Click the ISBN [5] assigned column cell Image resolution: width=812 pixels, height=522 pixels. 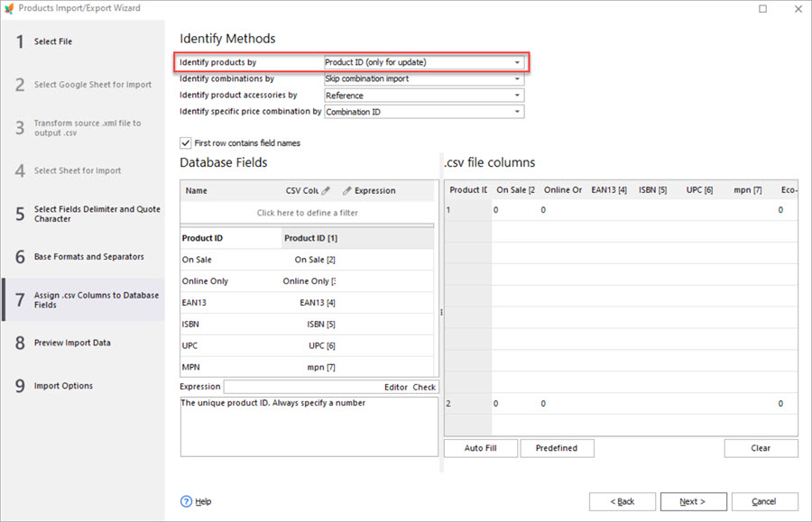tap(310, 325)
